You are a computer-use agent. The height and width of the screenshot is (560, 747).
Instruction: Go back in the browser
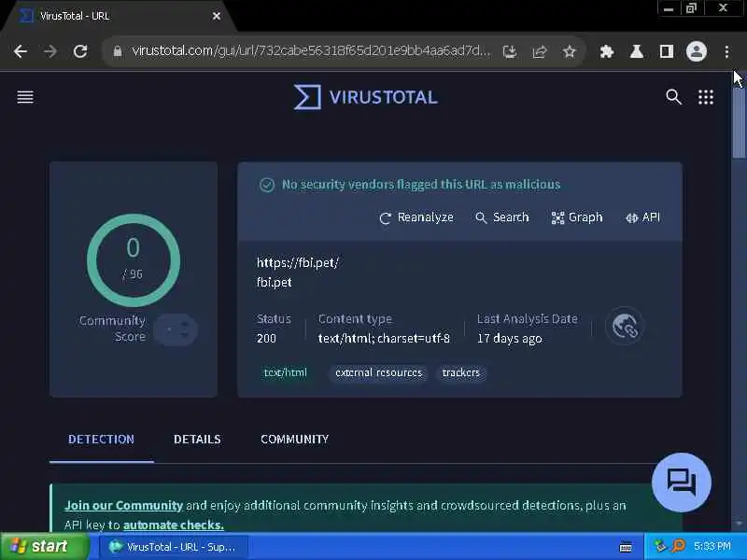[x=21, y=51]
